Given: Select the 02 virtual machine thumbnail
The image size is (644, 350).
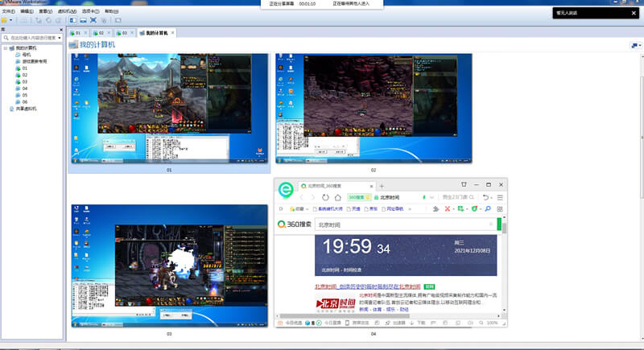Looking at the screenshot, I should (374, 109).
